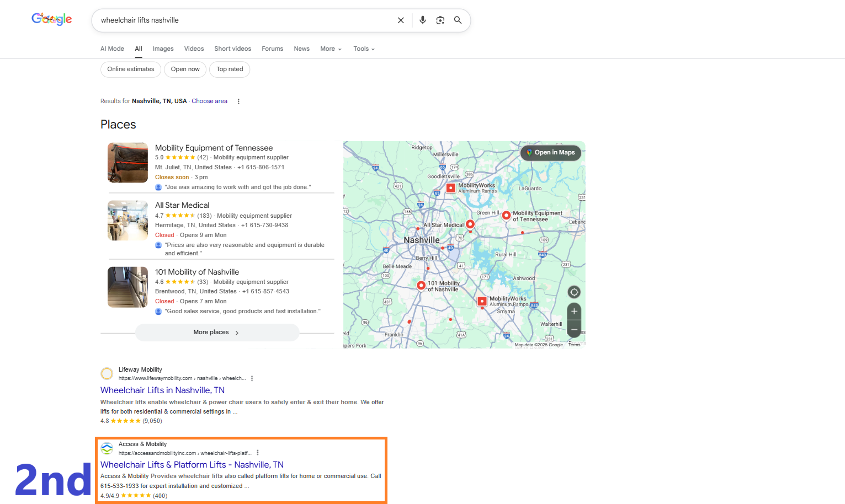The width and height of the screenshot is (845, 504).
Task: Click the Choose area link
Action: point(210,101)
